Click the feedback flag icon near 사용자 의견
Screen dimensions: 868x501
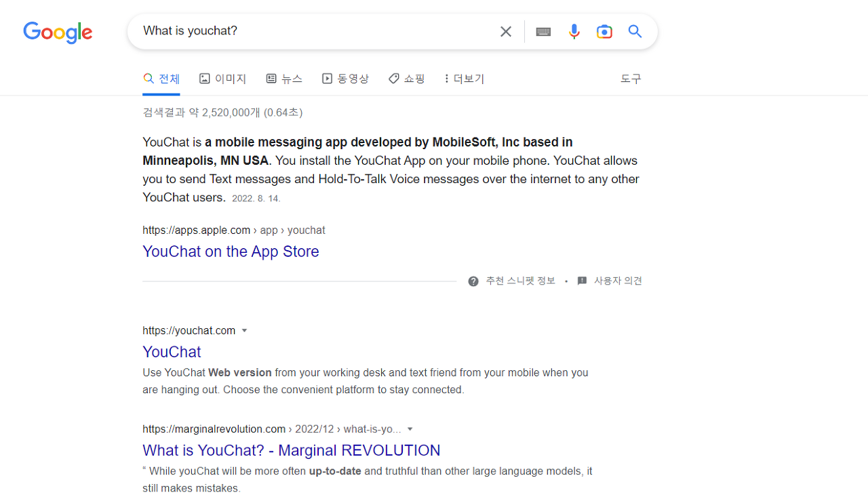[581, 281]
